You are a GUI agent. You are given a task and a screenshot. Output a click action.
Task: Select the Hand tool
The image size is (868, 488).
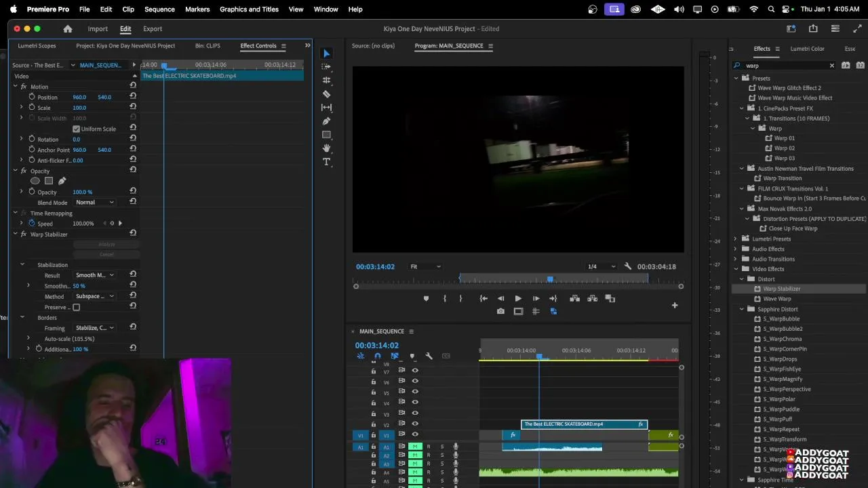click(326, 148)
